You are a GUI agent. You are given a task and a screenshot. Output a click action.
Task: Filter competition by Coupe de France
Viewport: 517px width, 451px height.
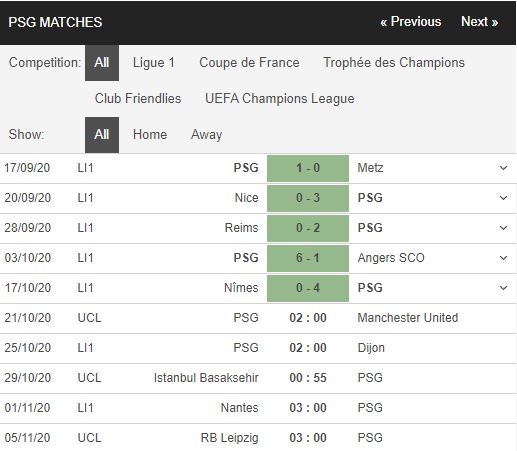click(x=249, y=63)
